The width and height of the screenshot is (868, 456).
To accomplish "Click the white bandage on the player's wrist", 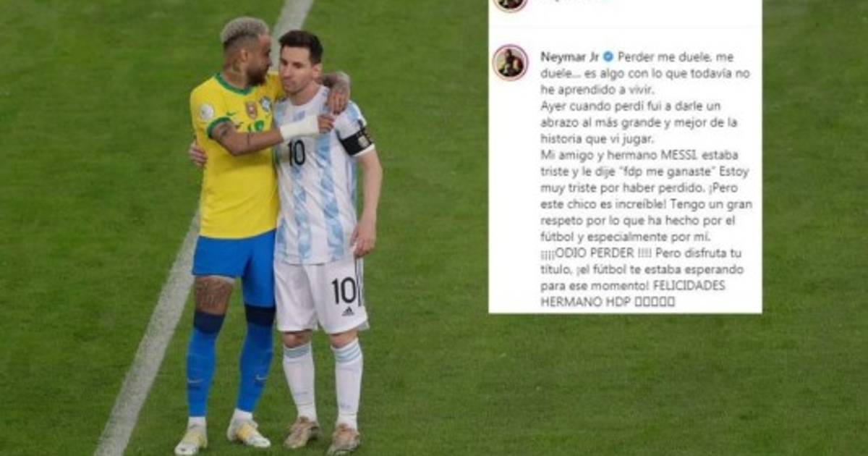I will pyautogui.click(x=300, y=128).
